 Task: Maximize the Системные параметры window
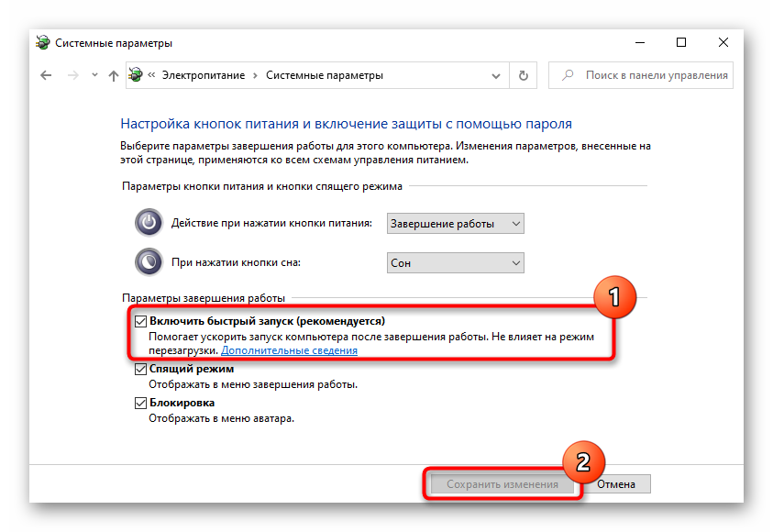[x=680, y=43]
